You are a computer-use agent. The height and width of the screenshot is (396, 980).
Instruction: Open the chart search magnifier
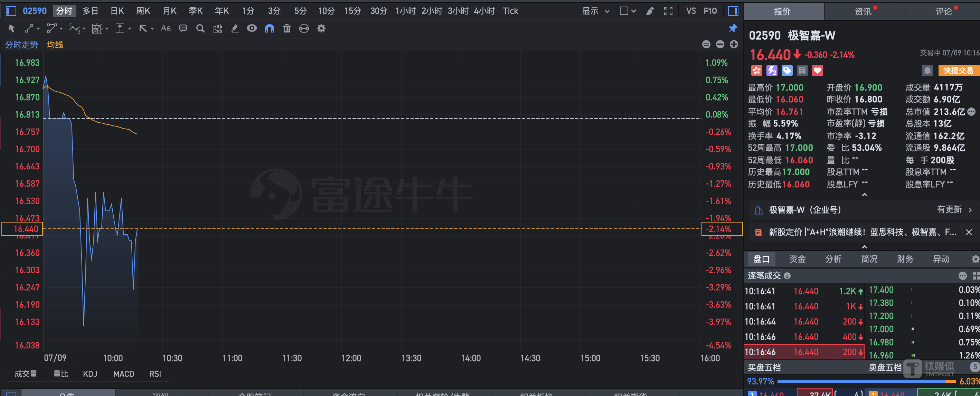(x=200, y=28)
